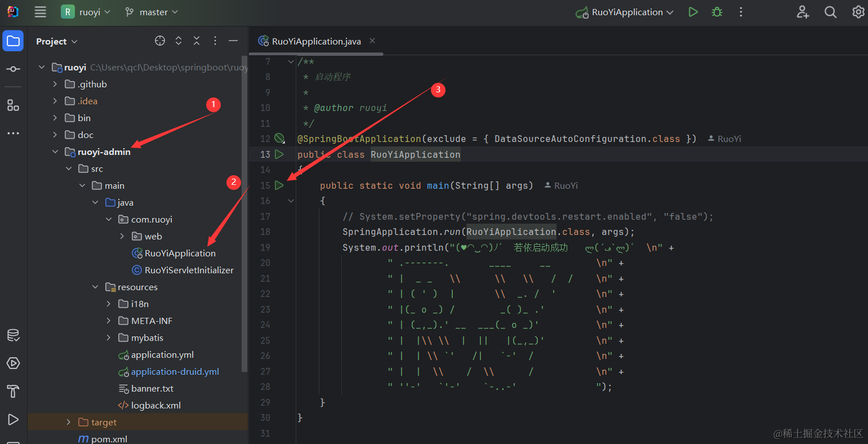Select opened file locate target icon
868x444 pixels.
[x=160, y=41]
